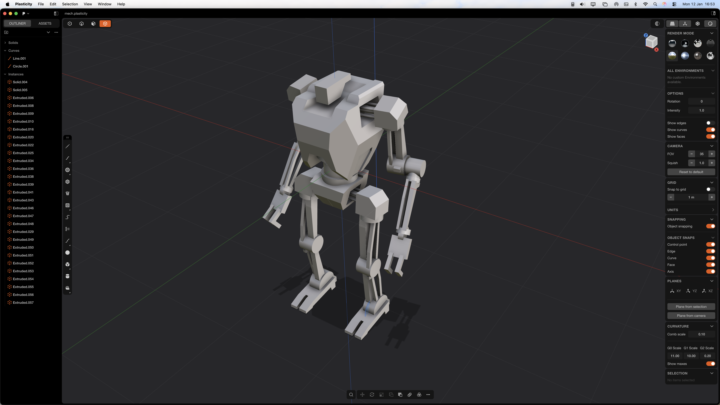
Task: Select the circle tool in left toolbar
Action: pyautogui.click(x=68, y=170)
